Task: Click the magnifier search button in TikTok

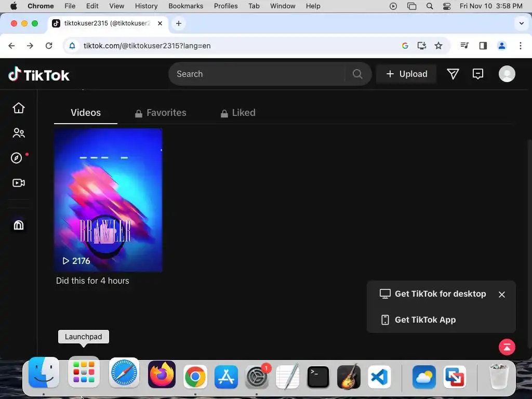Action: (357, 74)
